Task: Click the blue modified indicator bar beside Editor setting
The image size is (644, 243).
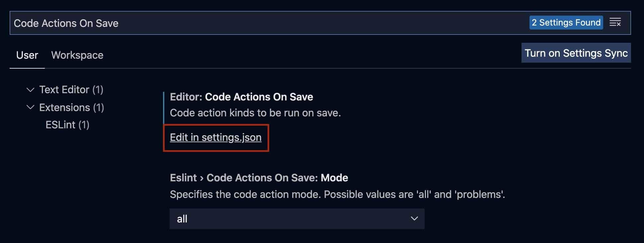Action: point(164,108)
